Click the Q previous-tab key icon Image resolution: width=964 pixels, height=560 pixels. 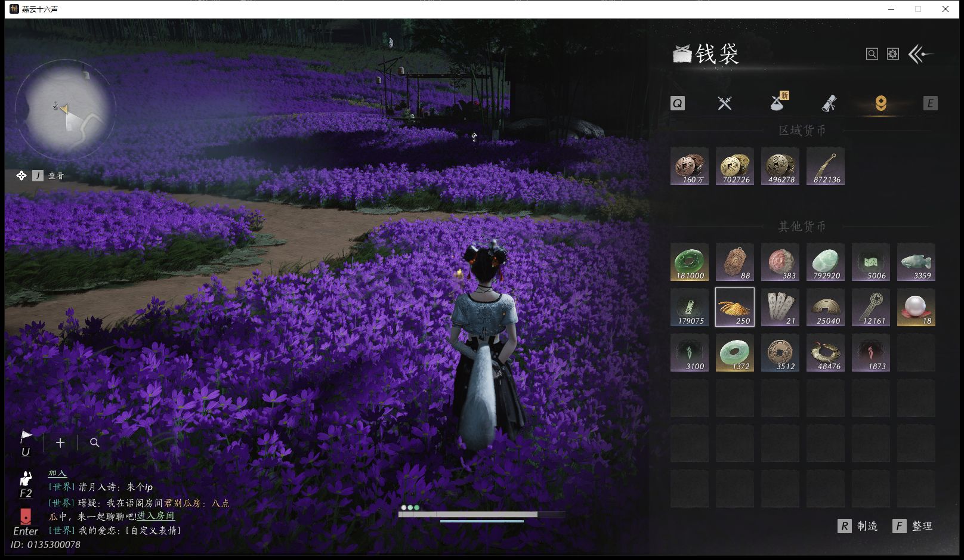(678, 103)
